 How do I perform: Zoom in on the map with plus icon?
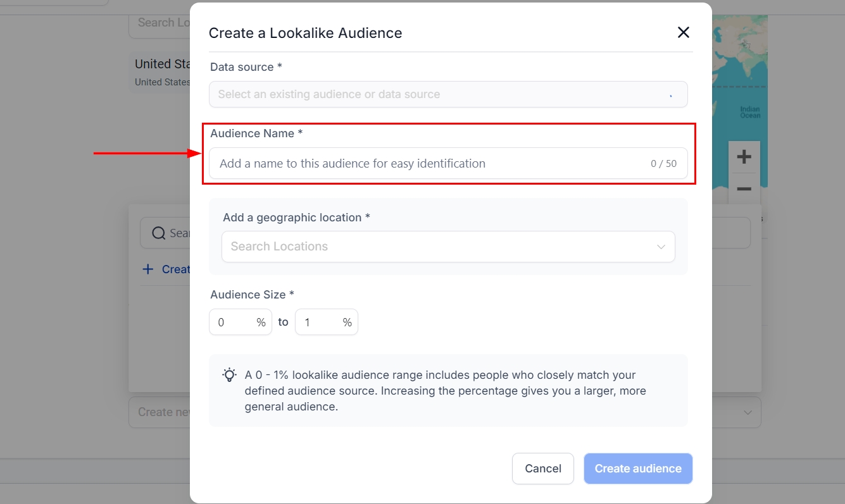(744, 157)
